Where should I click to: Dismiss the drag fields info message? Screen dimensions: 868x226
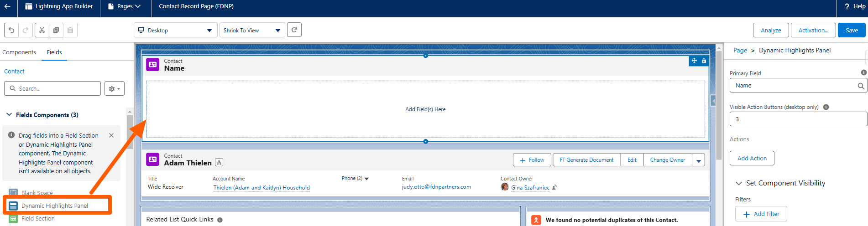pos(111,135)
